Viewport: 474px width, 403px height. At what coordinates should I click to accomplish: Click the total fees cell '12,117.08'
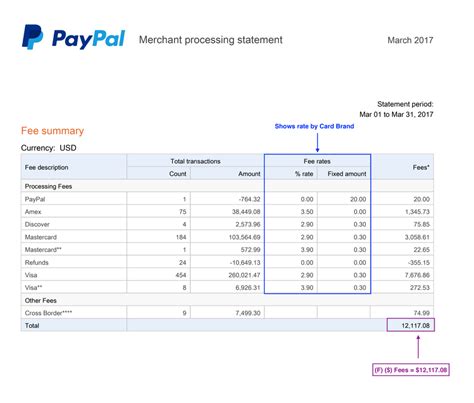[x=411, y=325]
